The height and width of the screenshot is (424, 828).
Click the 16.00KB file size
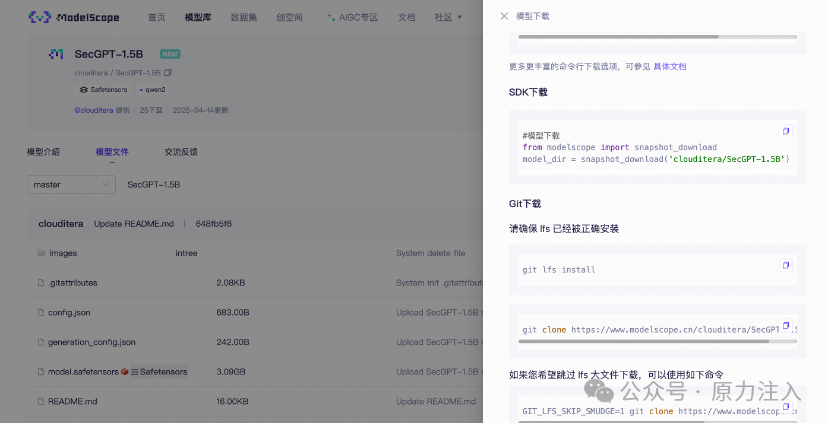tap(232, 401)
